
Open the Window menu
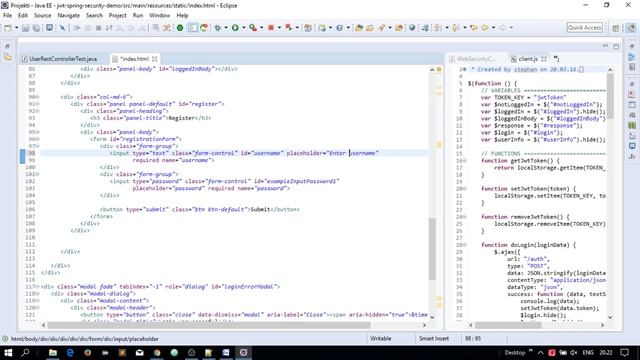coord(160,16)
